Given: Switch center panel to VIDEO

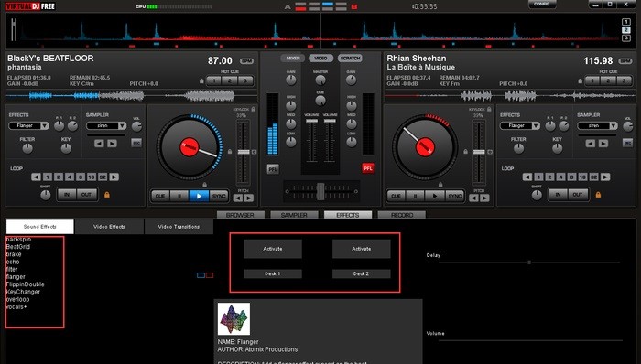Looking at the screenshot, I should pos(320,59).
